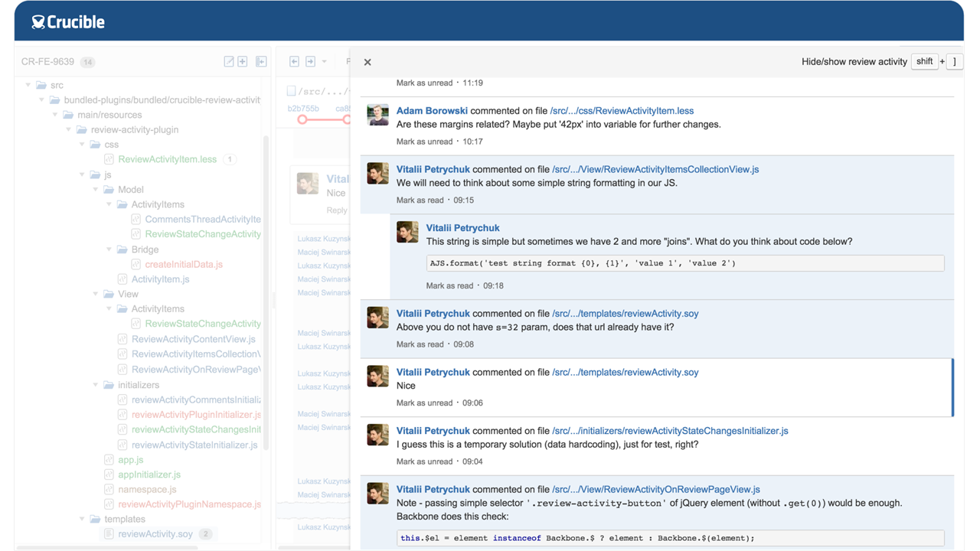Screen dimensions: 980x551
Task: Click avatar beside the 'Nice' comment
Action: tap(377, 377)
